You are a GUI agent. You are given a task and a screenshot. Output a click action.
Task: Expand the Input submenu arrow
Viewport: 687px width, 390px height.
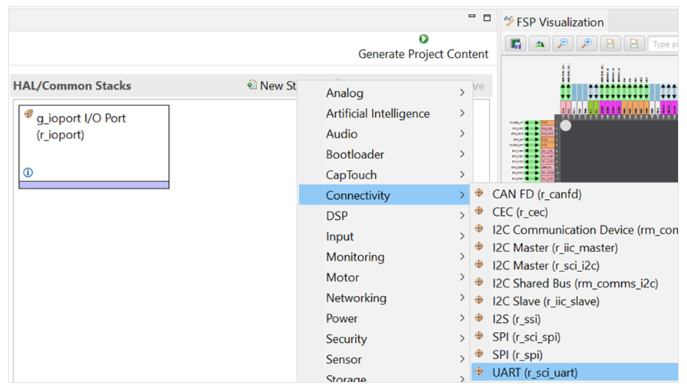pos(462,236)
